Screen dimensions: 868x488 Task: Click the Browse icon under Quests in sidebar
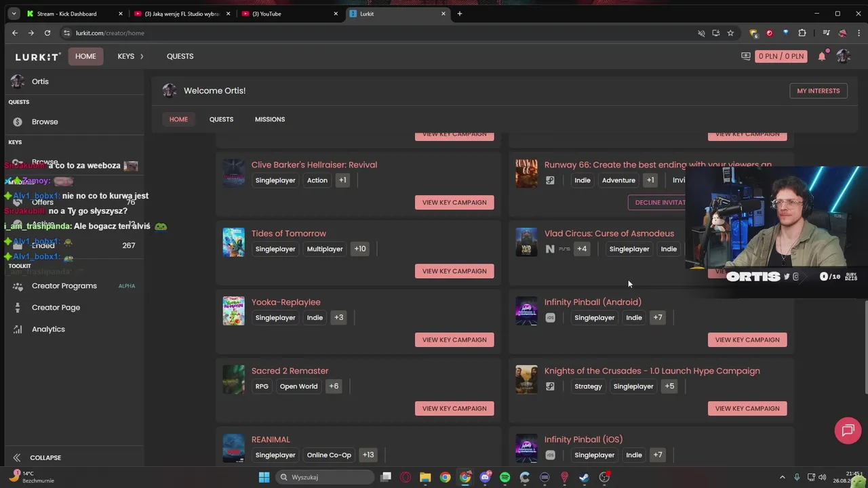(18, 122)
